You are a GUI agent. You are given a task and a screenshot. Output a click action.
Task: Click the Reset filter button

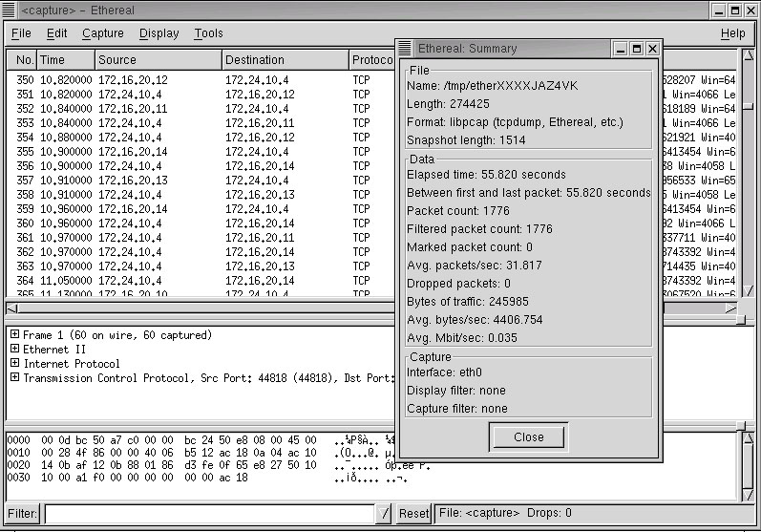click(414, 514)
